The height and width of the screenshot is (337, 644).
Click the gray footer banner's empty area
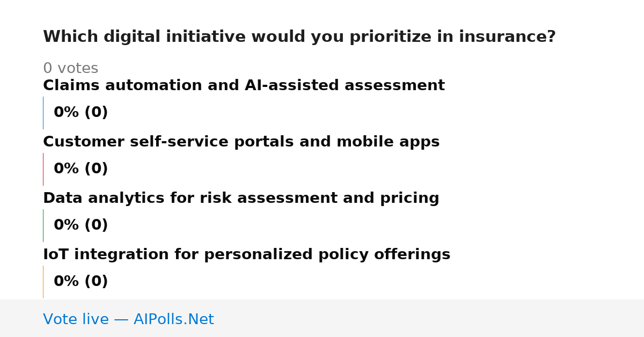pyautogui.click(x=429, y=318)
